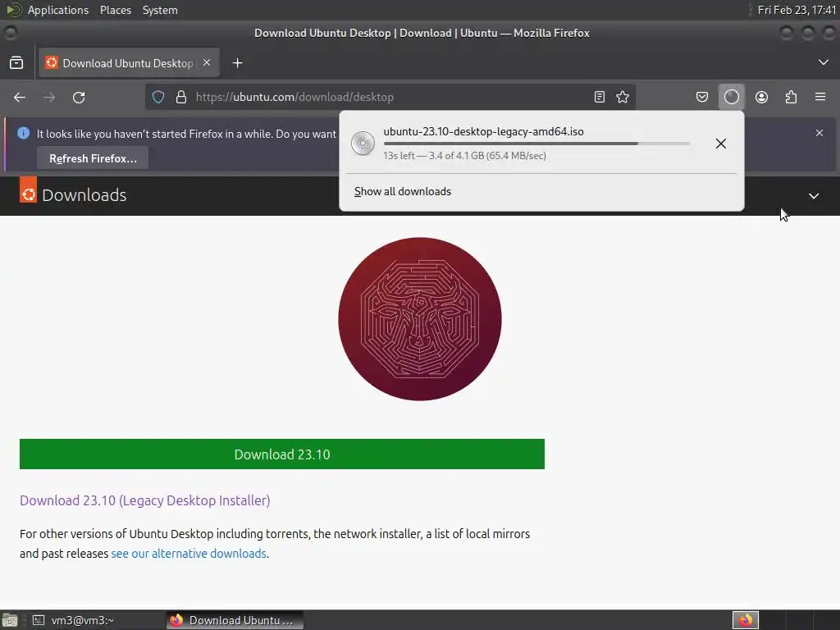
Task: Click the Ubuntu Mantic Minotaur artwork image
Action: pos(419,319)
